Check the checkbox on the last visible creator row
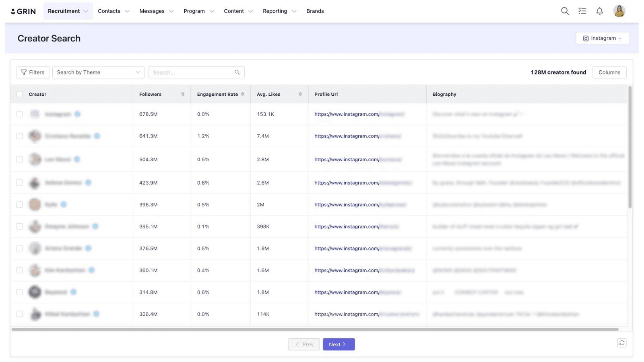 click(19, 314)
